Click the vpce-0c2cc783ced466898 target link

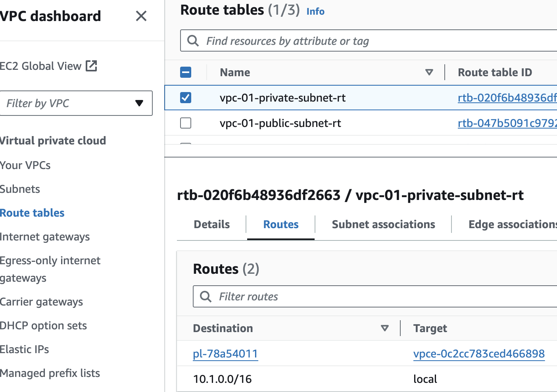tap(479, 354)
